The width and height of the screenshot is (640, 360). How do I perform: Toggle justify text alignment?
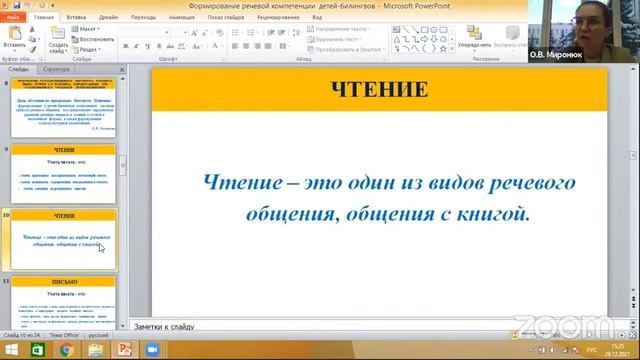click(268, 46)
